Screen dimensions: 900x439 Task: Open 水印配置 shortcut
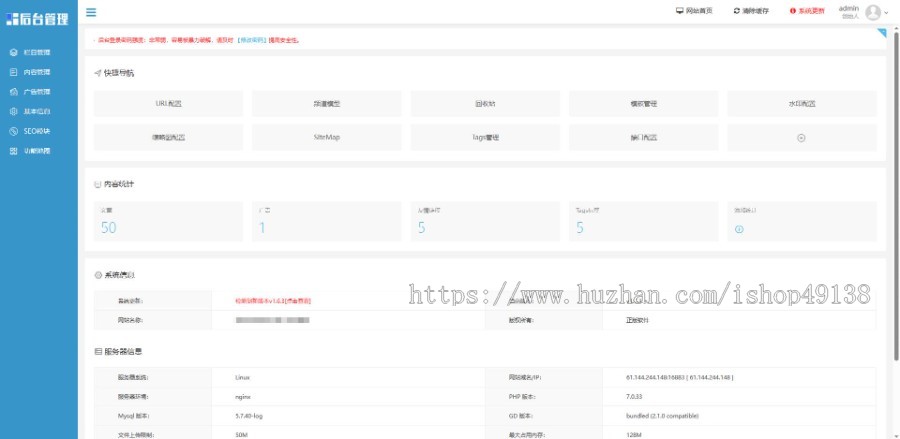(x=802, y=104)
